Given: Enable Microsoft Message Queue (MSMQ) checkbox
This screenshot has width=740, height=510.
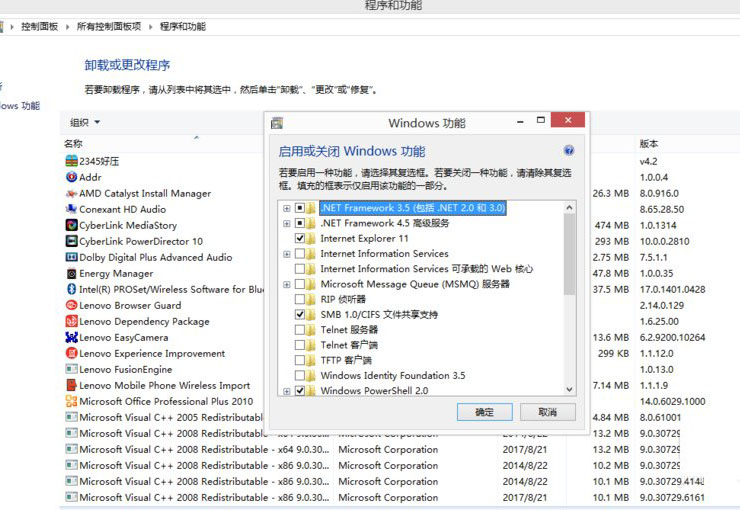Looking at the screenshot, I should point(300,284).
